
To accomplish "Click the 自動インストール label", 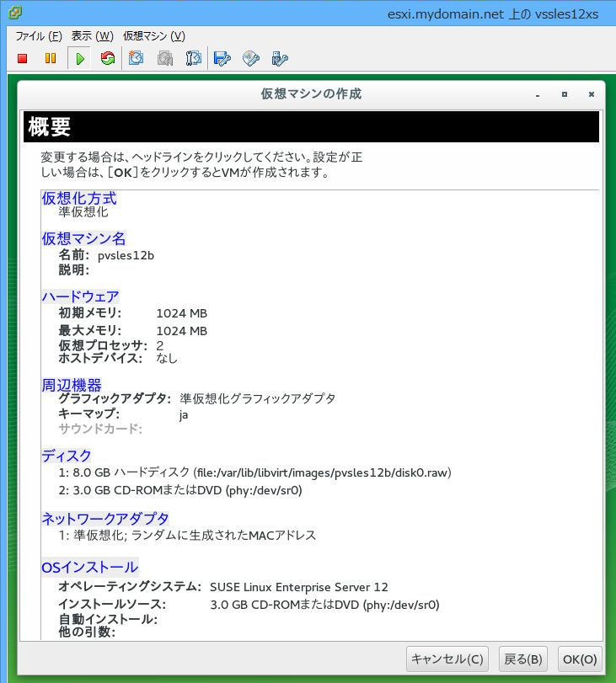I will [108, 618].
